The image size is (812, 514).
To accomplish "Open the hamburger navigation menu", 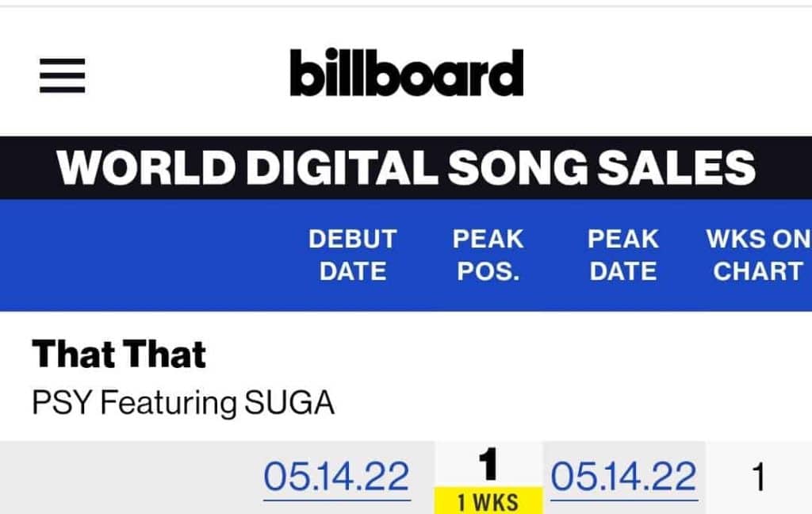I will (62, 77).
